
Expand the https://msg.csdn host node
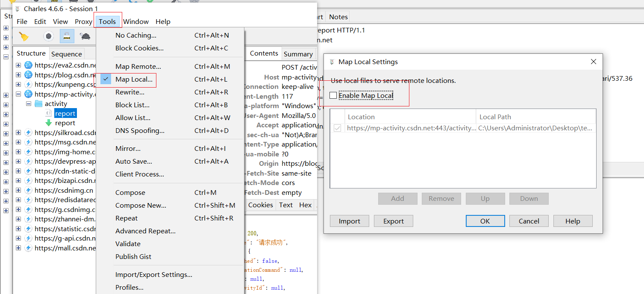point(18,142)
